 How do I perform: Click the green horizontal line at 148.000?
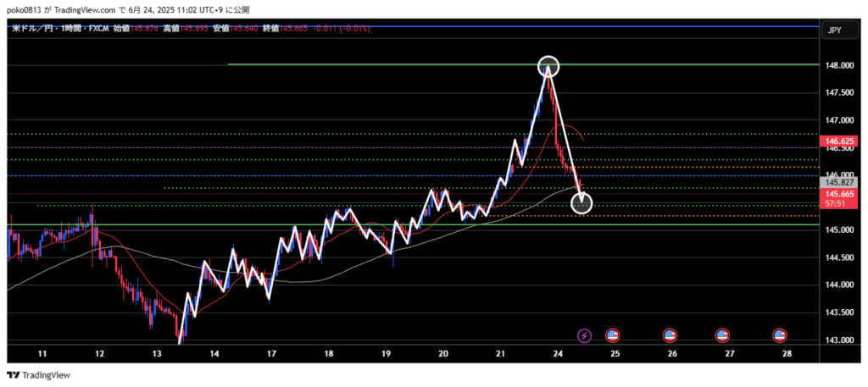pyautogui.click(x=381, y=64)
